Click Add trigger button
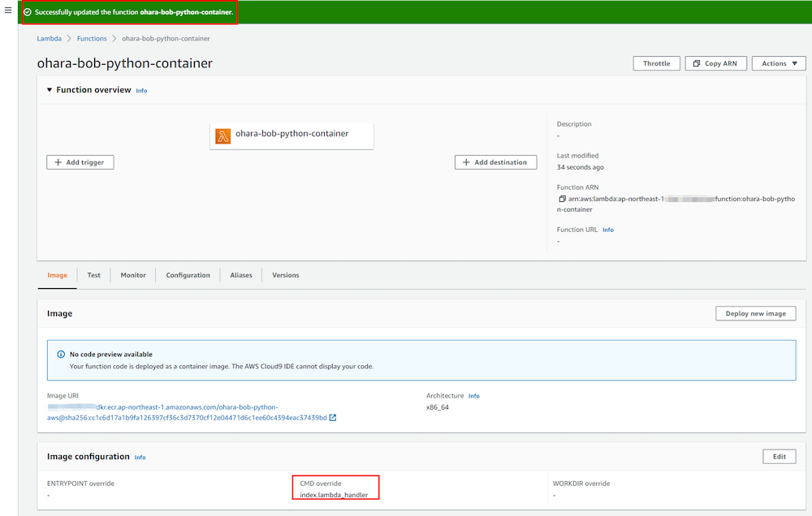 tap(80, 162)
